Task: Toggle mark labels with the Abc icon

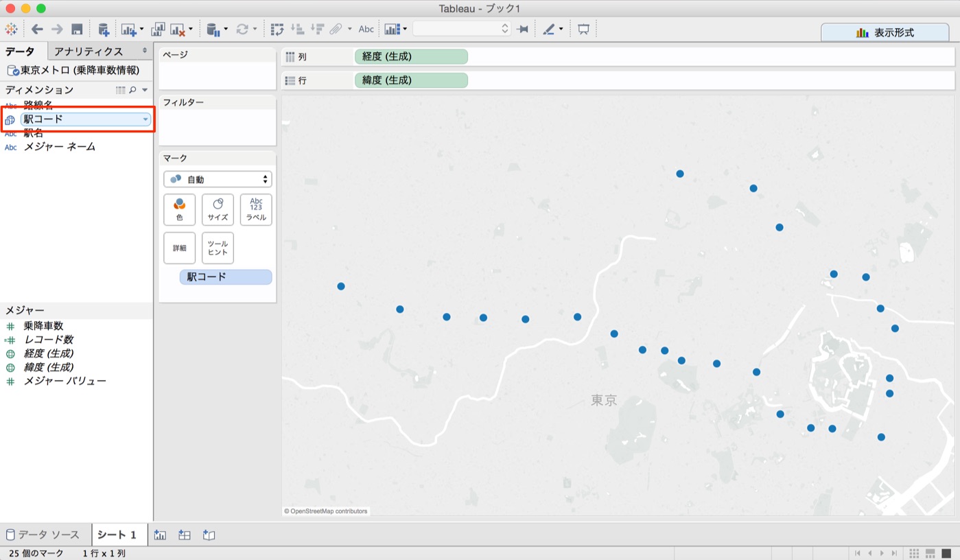Action: tap(366, 29)
